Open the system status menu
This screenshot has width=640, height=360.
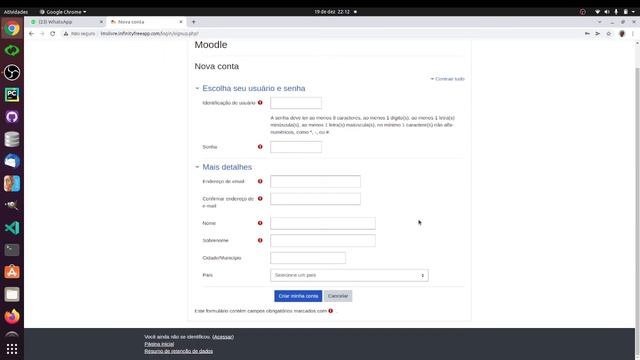(616, 12)
